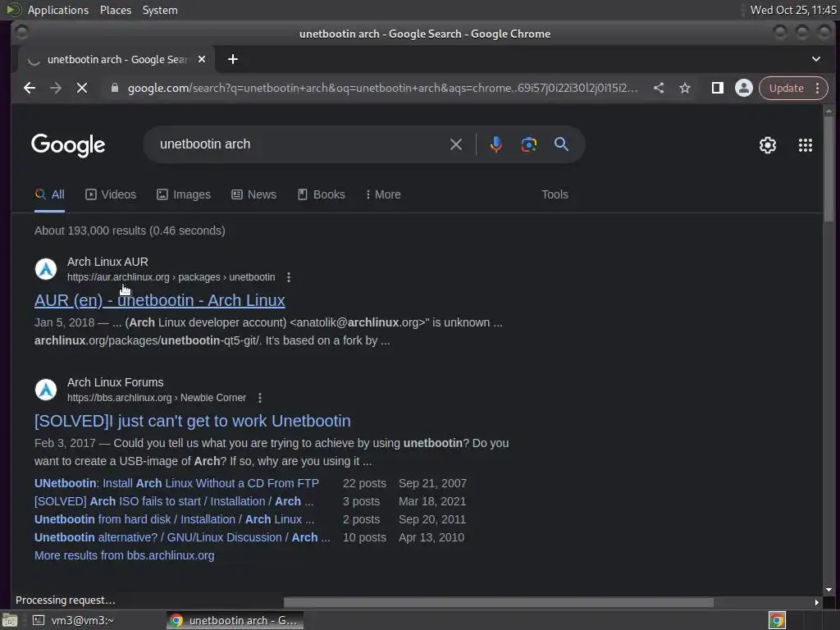Open search Tools options
The image size is (840, 630).
pos(555,194)
